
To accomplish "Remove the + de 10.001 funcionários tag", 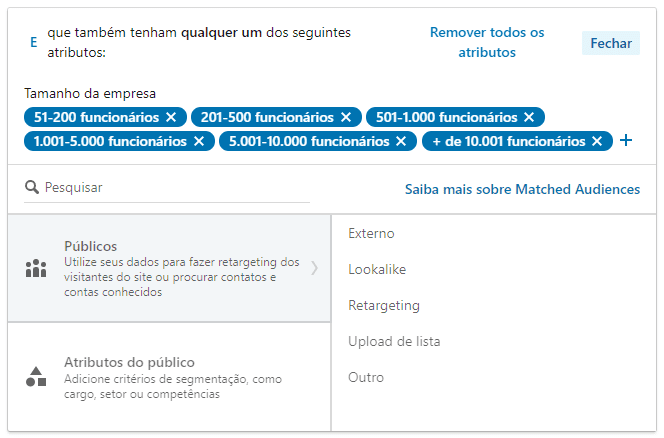I will (x=597, y=141).
